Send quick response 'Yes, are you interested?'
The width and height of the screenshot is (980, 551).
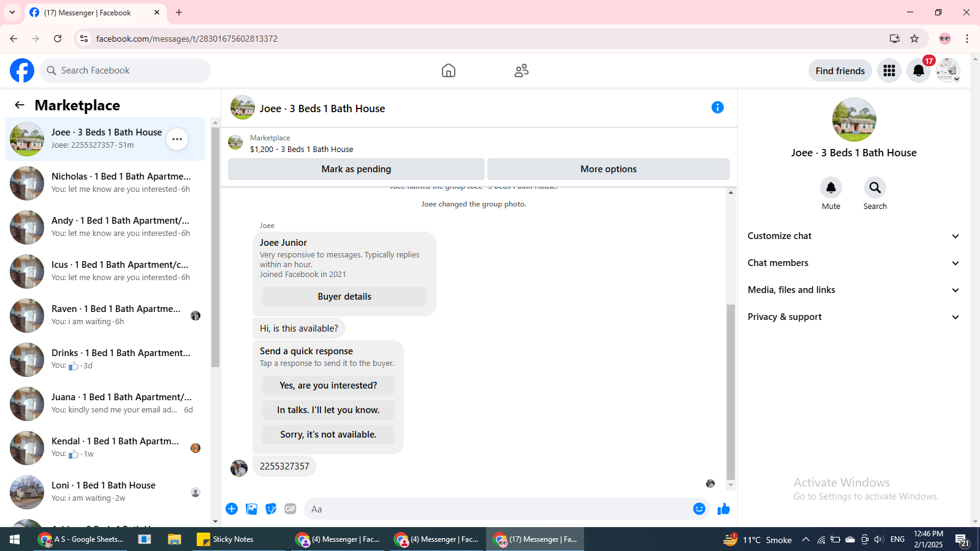click(x=329, y=386)
